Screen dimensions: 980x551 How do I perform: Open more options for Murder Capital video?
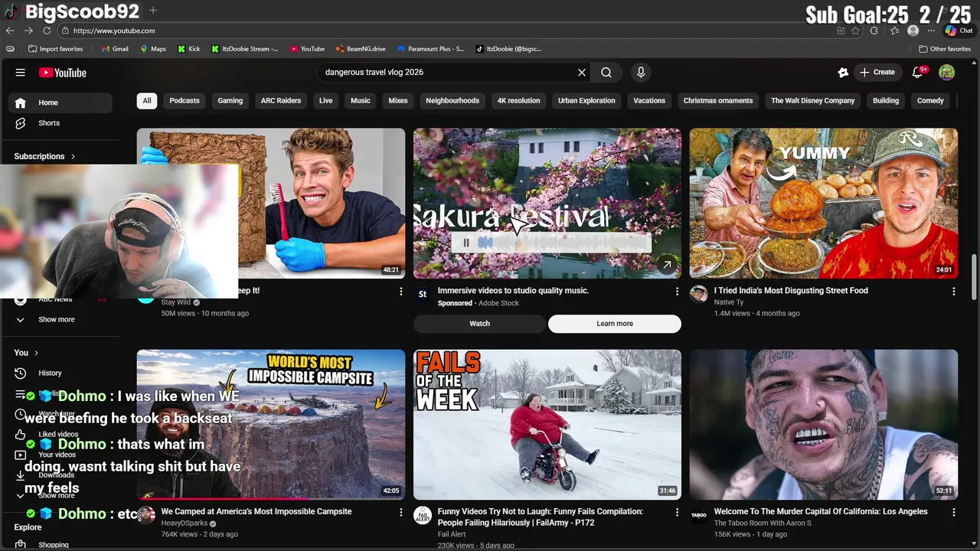click(953, 512)
